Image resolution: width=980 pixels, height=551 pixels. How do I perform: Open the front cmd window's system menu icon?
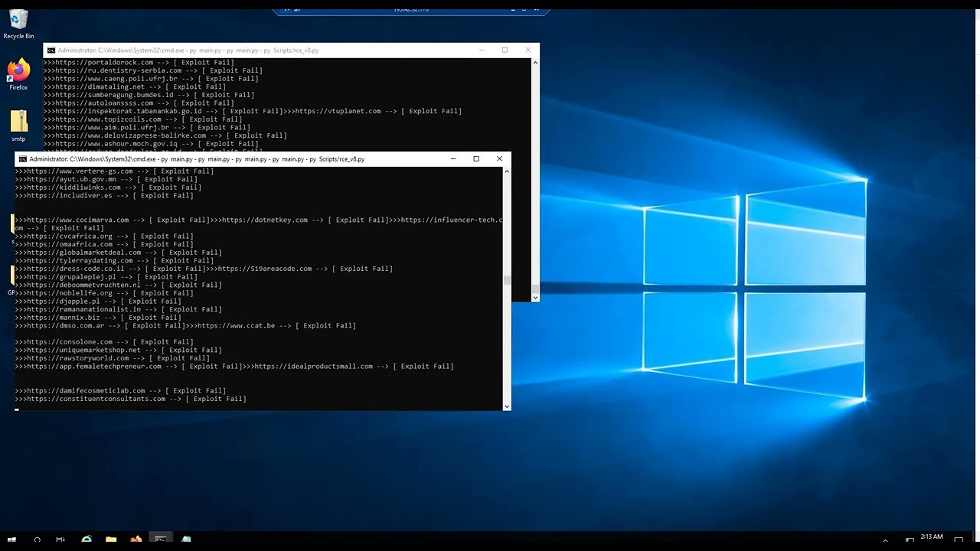pos(23,159)
